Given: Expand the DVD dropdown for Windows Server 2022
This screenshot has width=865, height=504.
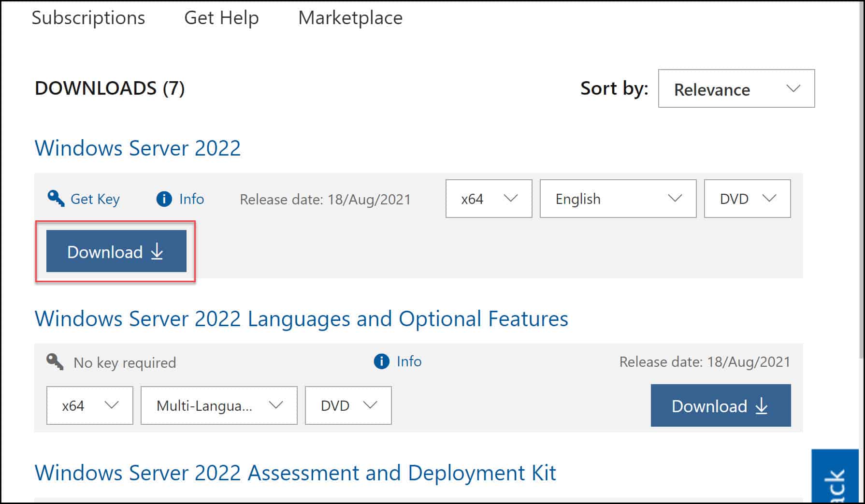Looking at the screenshot, I should tap(748, 199).
